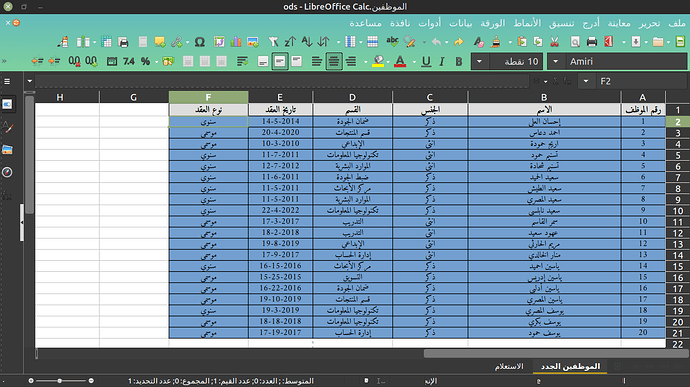Clear direct formatting with the eraser icon
The height and width of the screenshot is (387, 690).
click(x=479, y=42)
